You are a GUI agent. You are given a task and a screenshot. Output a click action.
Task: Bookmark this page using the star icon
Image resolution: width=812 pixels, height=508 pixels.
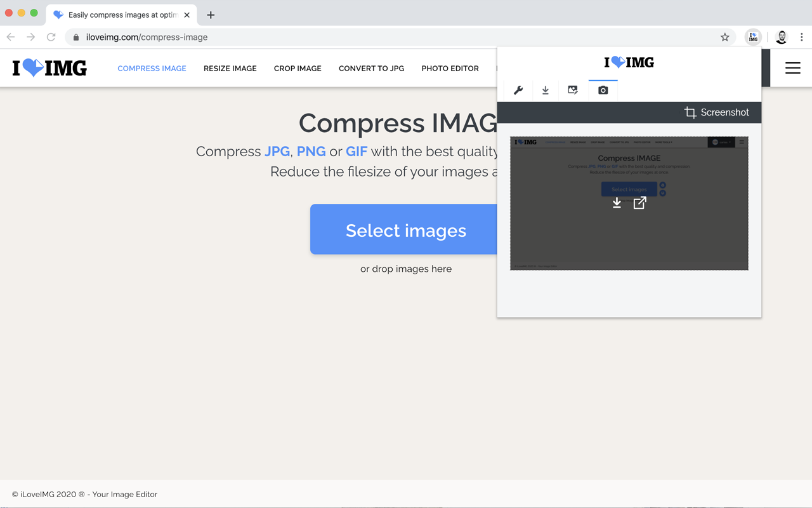724,37
